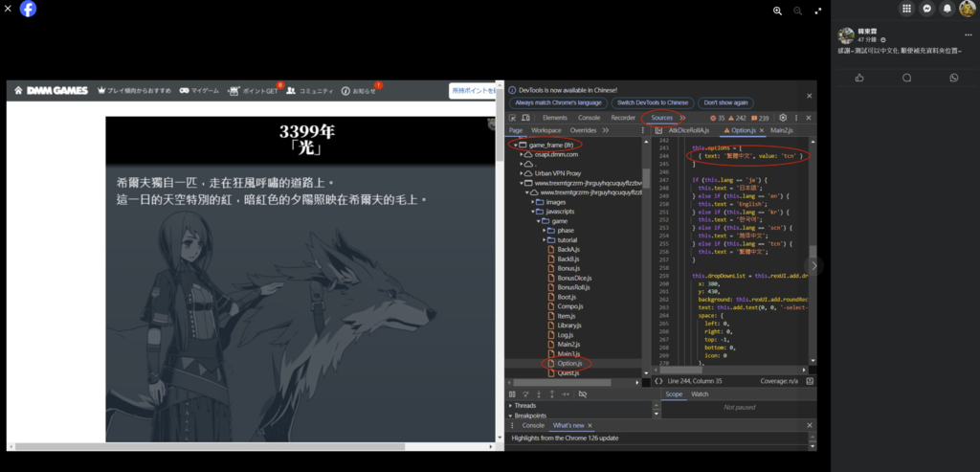Expand the phase folder

(544, 231)
